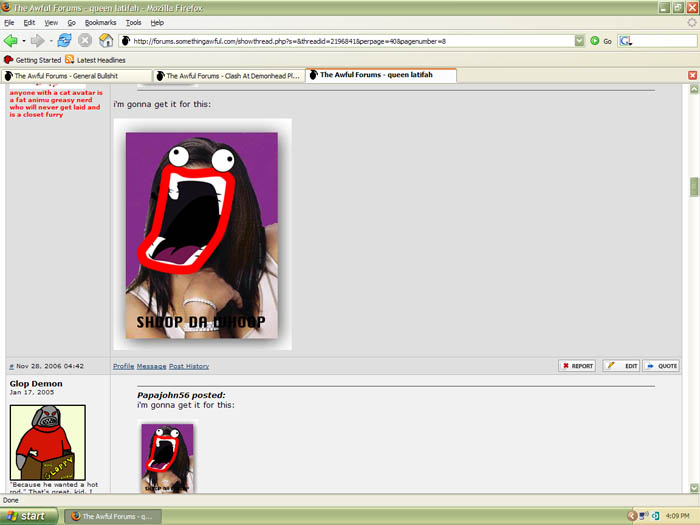Click the page scroll-up arrow
Screen dimensions: 700x525
694,89
